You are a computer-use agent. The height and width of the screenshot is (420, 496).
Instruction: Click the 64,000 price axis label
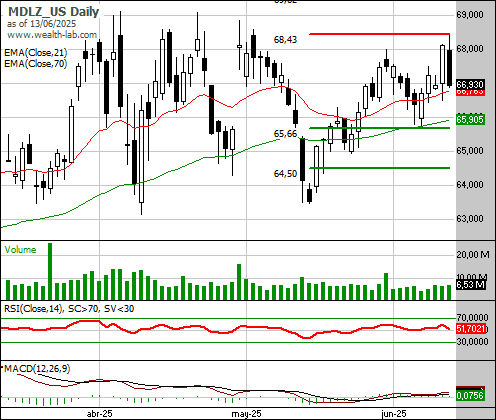click(x=470, y=185)
